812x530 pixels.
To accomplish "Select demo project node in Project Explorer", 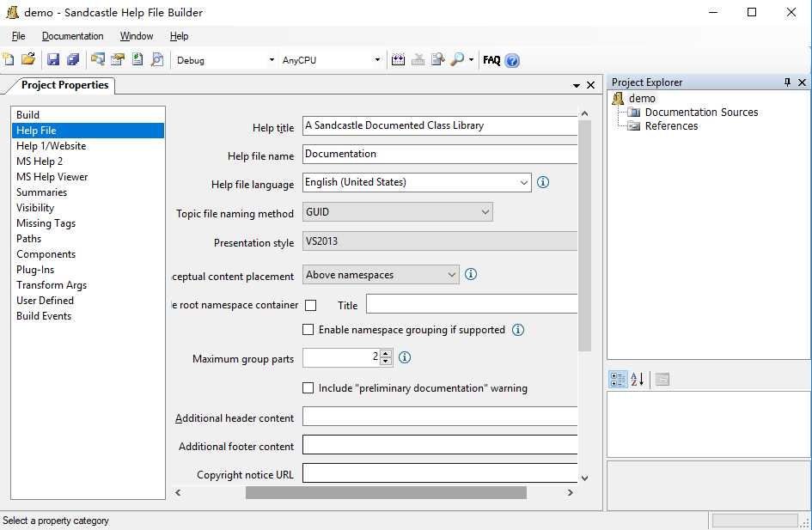I will tap(642, 98).
